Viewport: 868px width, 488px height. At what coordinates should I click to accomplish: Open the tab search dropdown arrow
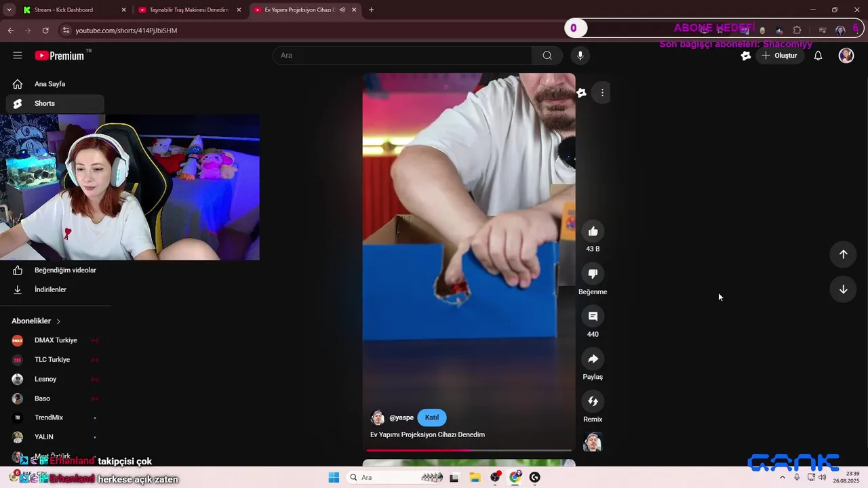click(9, 10)
